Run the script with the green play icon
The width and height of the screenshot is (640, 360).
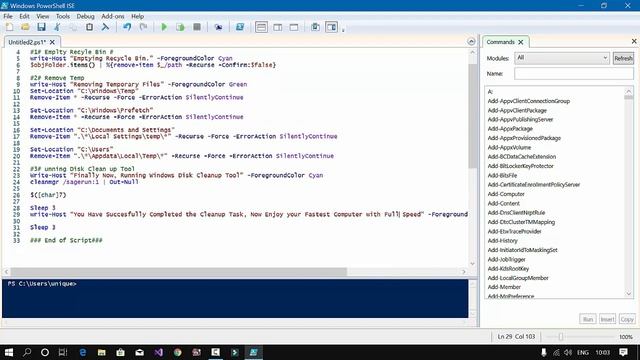[x=164, y=27]
